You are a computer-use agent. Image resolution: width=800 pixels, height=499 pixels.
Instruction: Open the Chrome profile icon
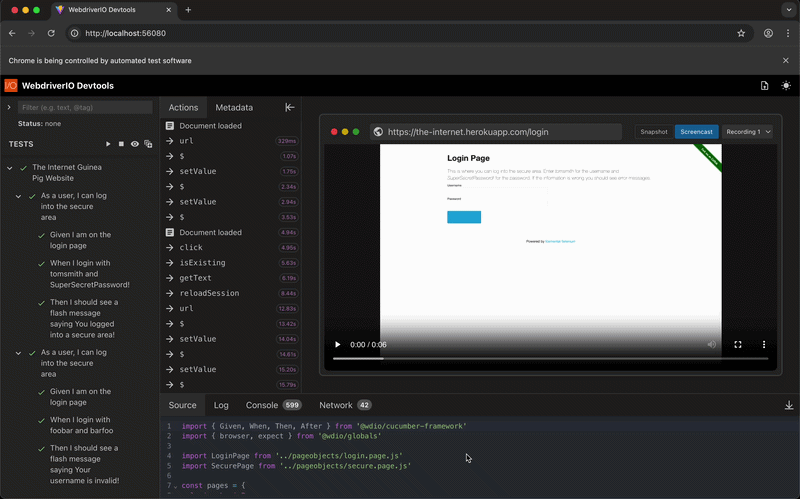click(x=768, y=33)
